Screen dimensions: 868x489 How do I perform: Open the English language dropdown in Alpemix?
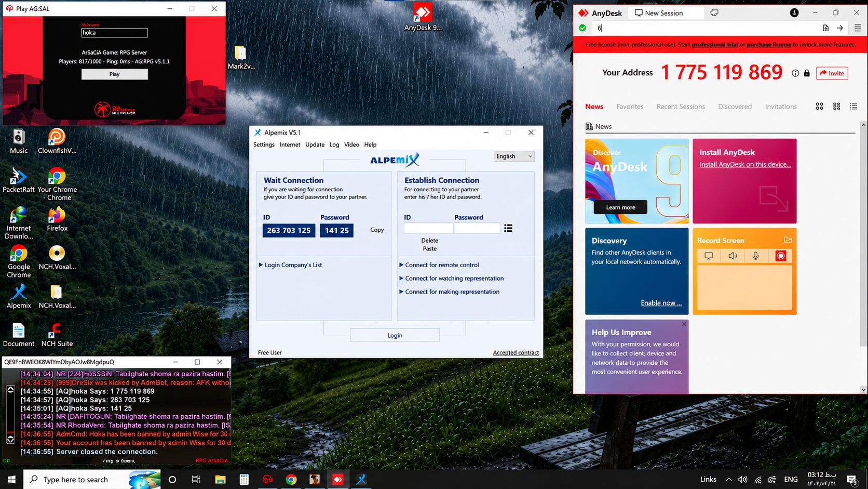point(514,156)
